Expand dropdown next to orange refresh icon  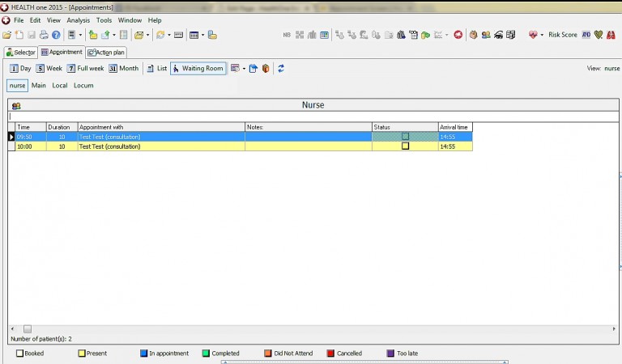point(169,35)
